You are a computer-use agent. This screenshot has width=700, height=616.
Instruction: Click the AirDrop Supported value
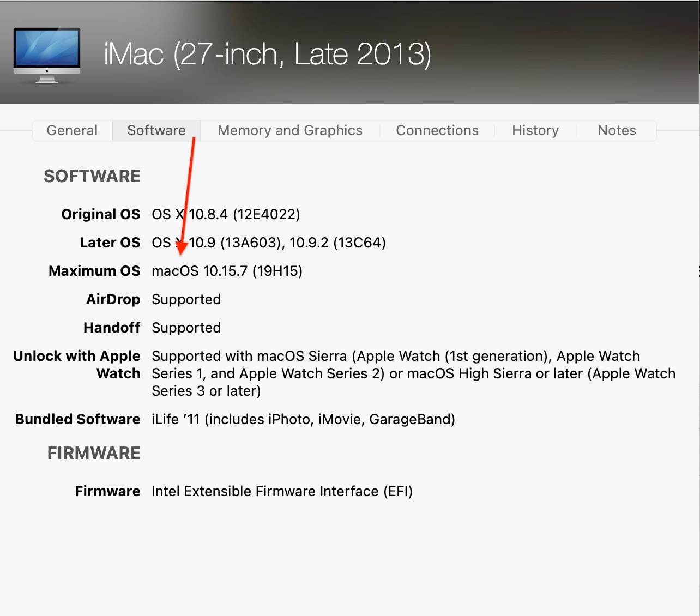click(186, 299)
